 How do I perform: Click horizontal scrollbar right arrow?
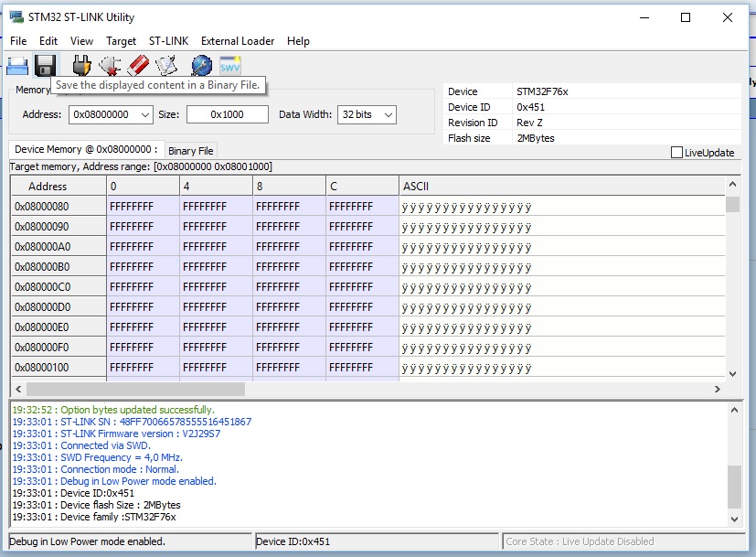718,390
